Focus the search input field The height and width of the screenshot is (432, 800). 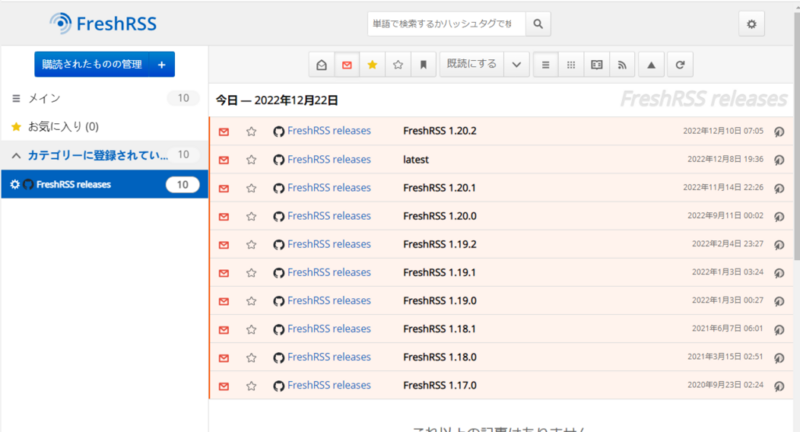pos(446,24)
